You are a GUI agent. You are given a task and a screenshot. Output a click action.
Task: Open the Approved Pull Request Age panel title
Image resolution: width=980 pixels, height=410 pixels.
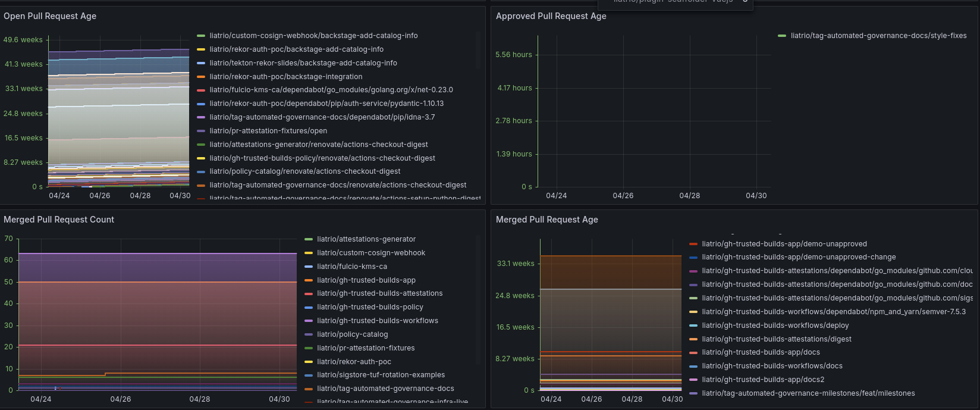point(551,16)
